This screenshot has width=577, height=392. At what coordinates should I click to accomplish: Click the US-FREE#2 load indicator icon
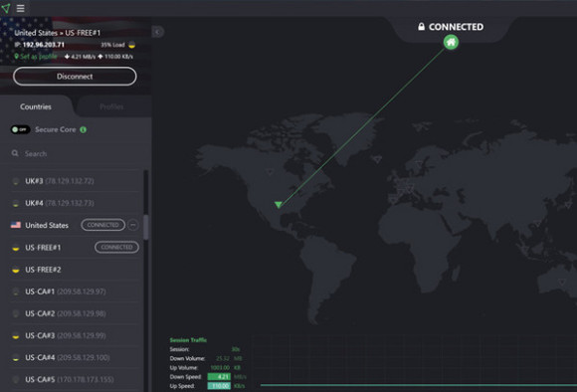pos(16,270)
